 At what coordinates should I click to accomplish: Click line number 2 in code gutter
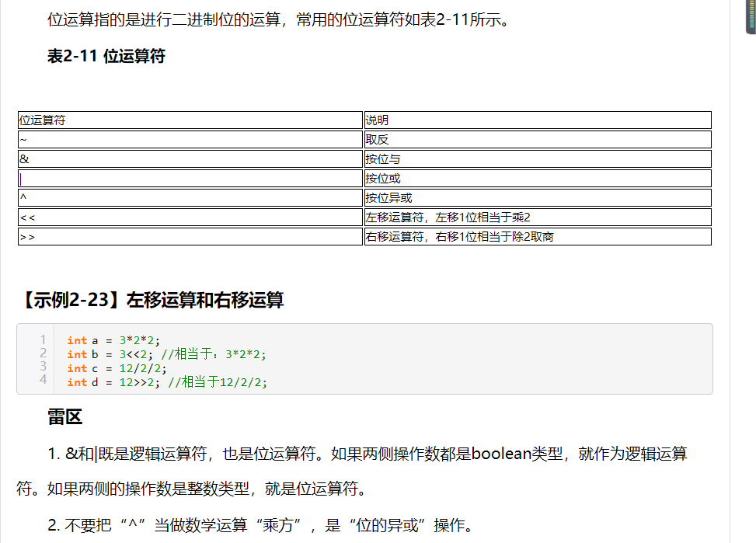[x=43, y=353]
